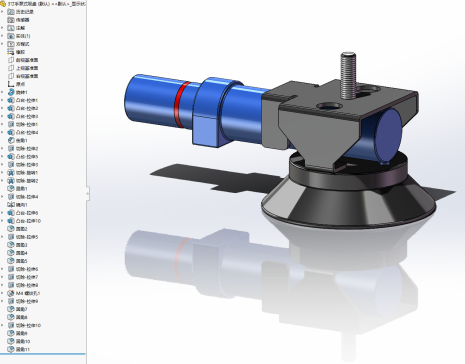
Task: Select the Cut-Extrude1 (切除-拉伸1) icon
Action: 11,124
